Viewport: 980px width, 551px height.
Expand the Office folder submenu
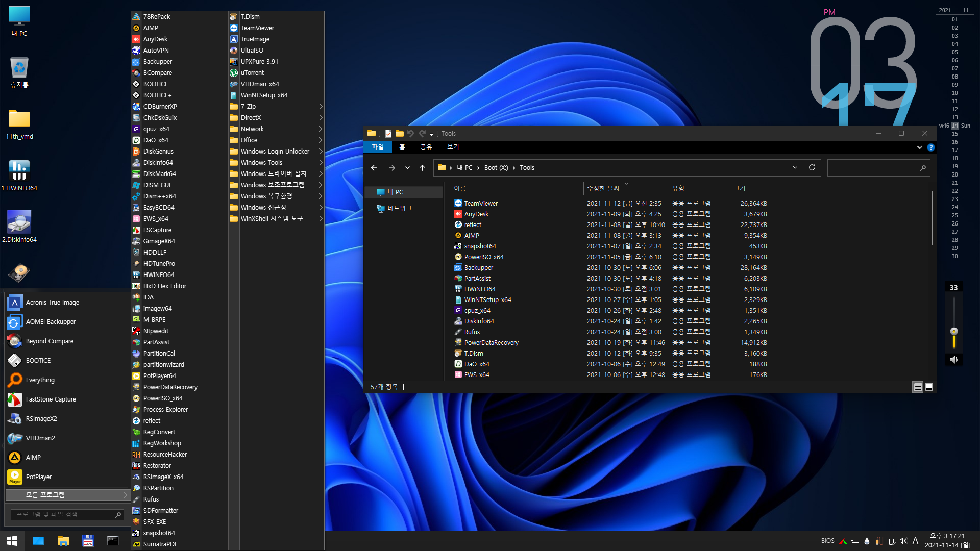tap(276, 140)
